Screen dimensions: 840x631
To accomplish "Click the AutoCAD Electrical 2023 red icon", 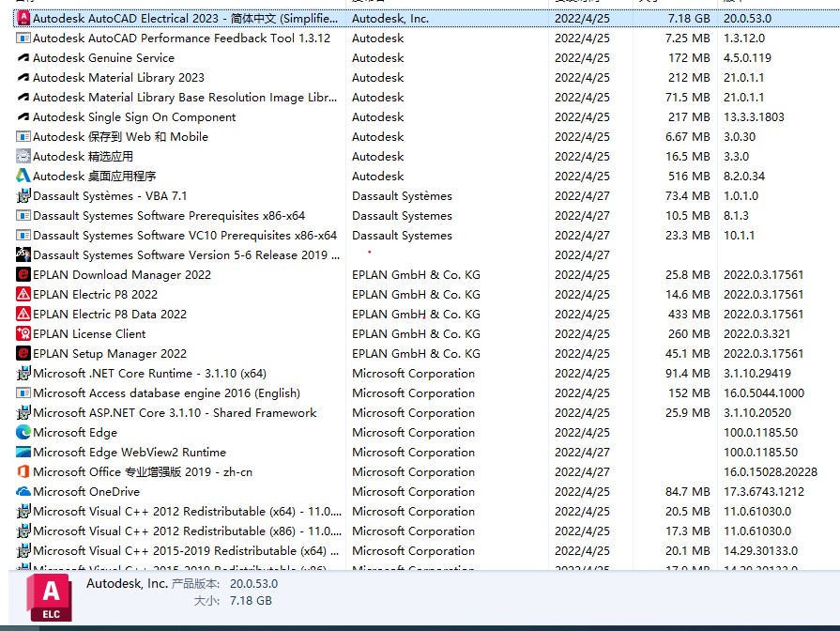I will coord(23,18).
